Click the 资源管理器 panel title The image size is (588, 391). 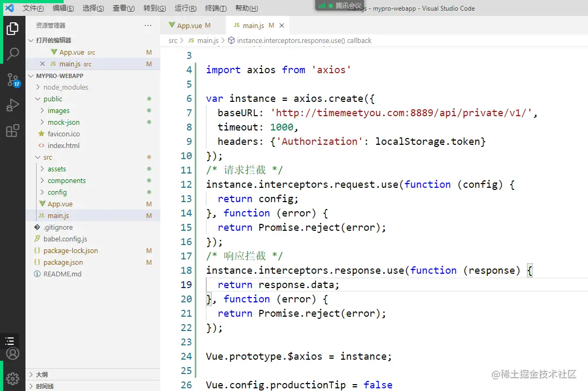click(x=50, y=25)
